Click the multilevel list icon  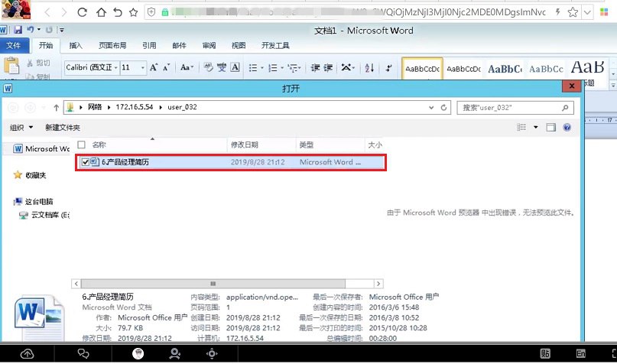coord(292,68)
